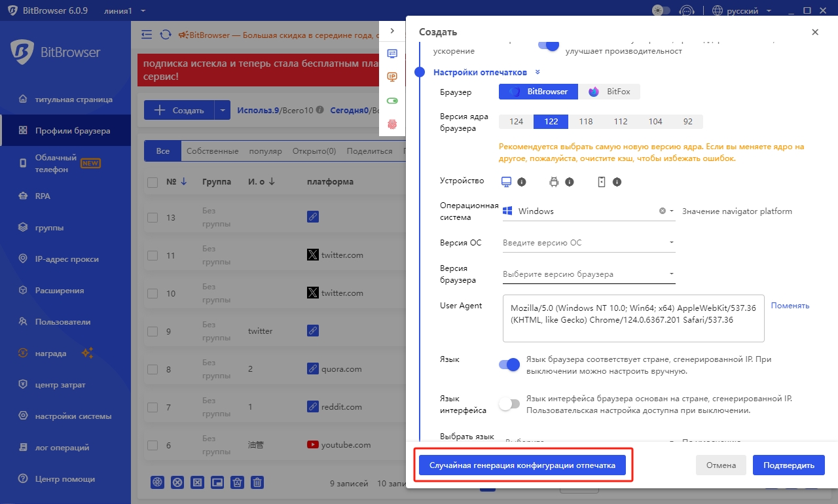Expand the Версия ОС dropdown

point(588,243)
